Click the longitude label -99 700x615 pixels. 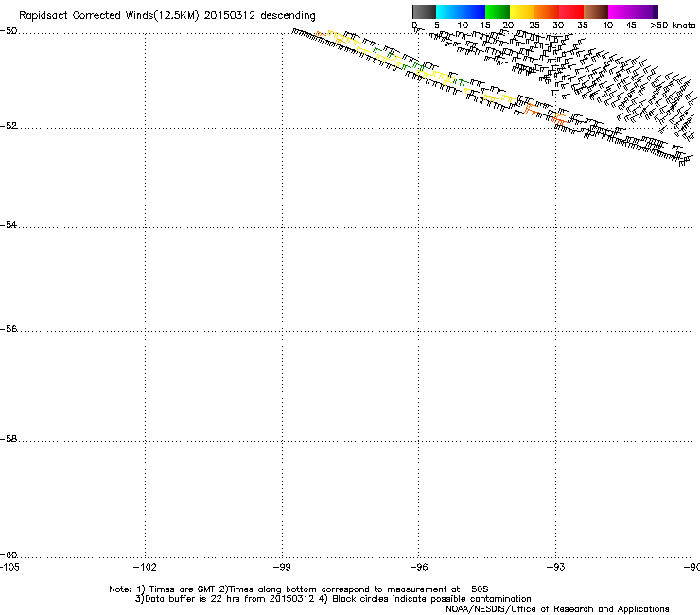point(282,567)
